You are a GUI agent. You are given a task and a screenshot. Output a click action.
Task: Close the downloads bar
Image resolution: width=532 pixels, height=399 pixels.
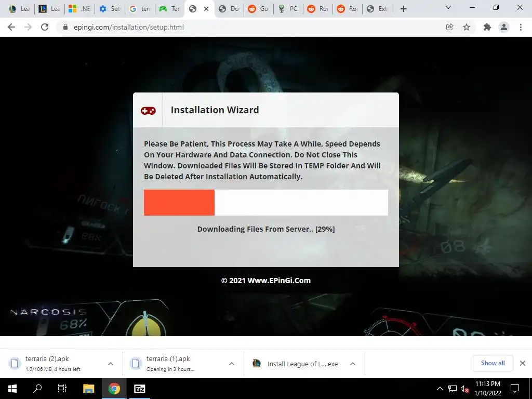point(523,363)
